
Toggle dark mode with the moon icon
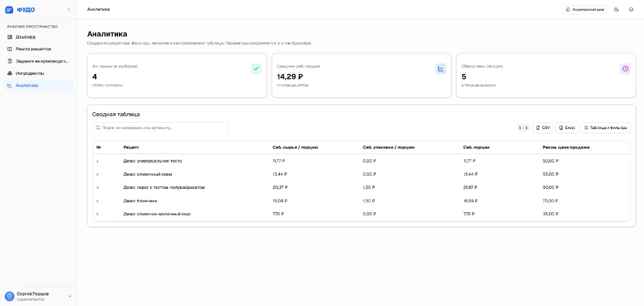click(616, 9)
